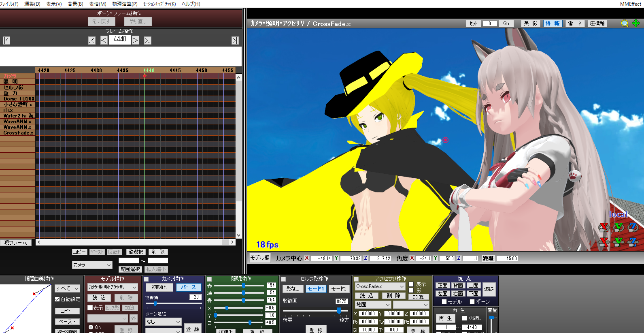
Task: Go to the previous keyframe
Action: [x=92, y=41]
